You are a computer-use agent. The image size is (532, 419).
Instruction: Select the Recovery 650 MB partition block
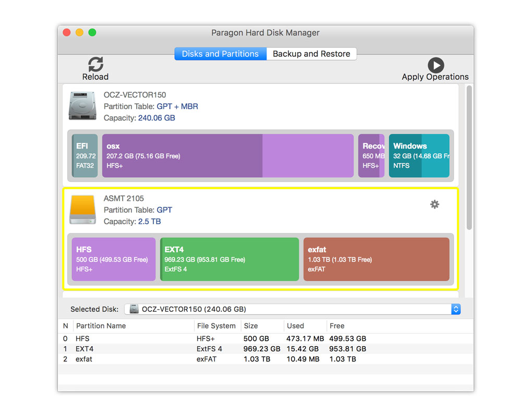(x=371, y=156)
